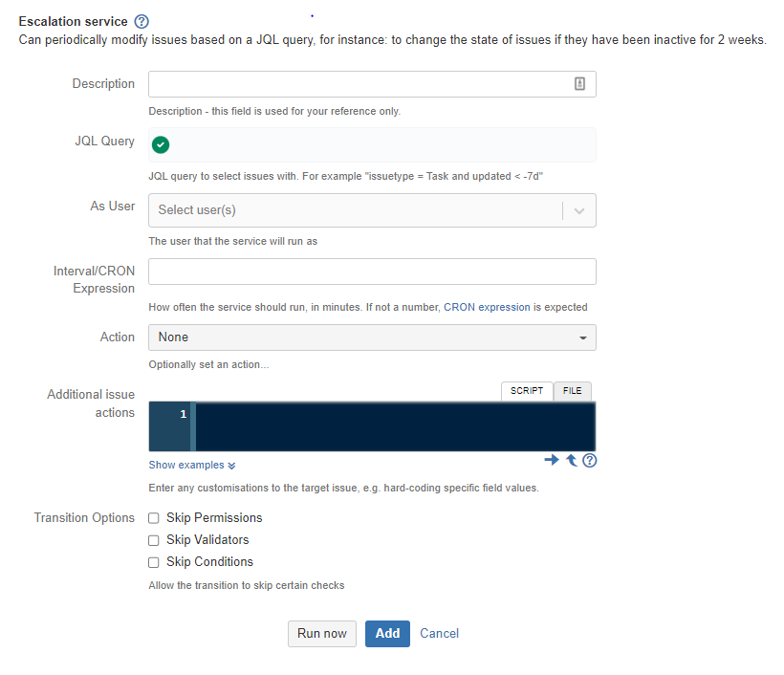Enable Skip Validators checkbox
The image size is (784, 675).
[154, 540]
